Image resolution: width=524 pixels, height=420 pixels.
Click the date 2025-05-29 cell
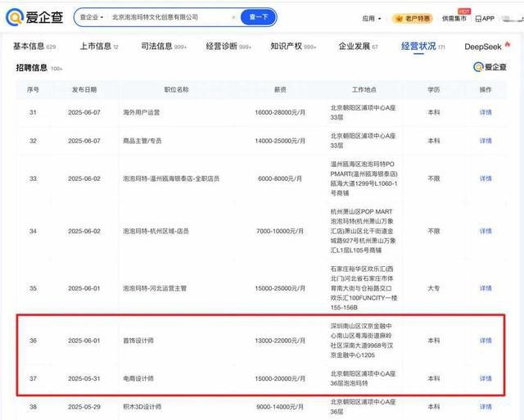coord(84,407)
